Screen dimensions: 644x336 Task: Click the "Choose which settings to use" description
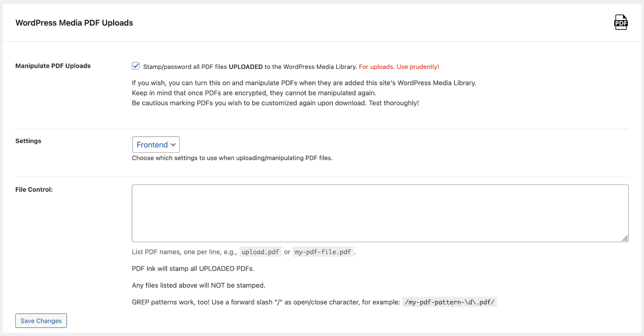coord(232,158)
